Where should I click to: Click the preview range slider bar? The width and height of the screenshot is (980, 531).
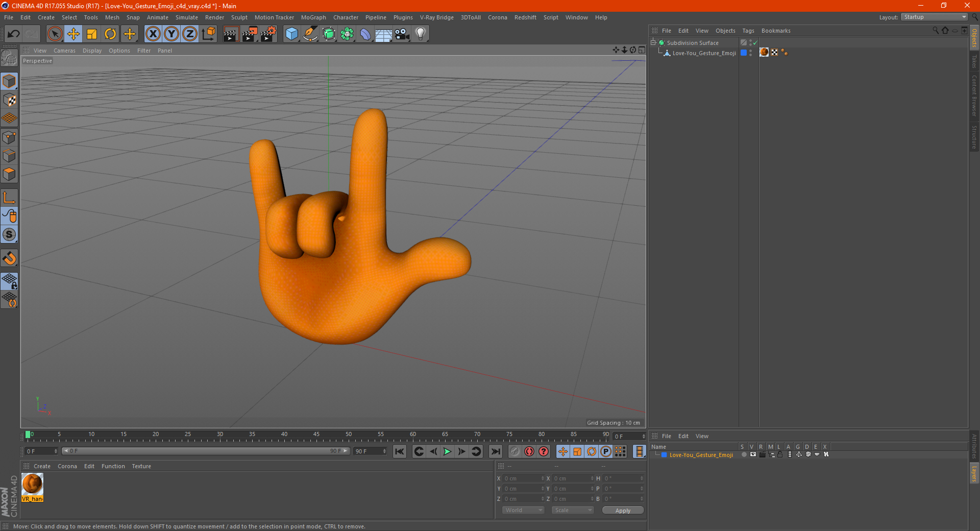click(206, 451)
